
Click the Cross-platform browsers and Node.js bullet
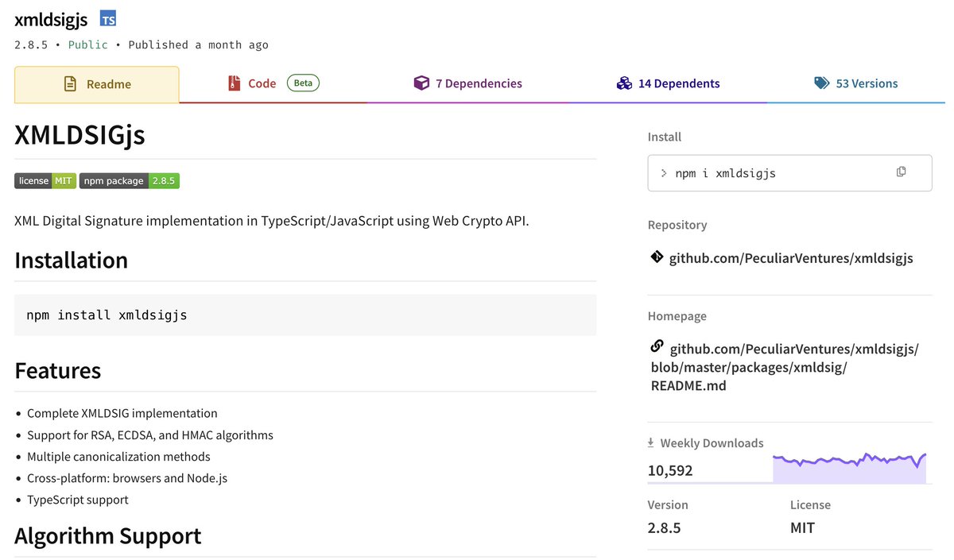127,477
